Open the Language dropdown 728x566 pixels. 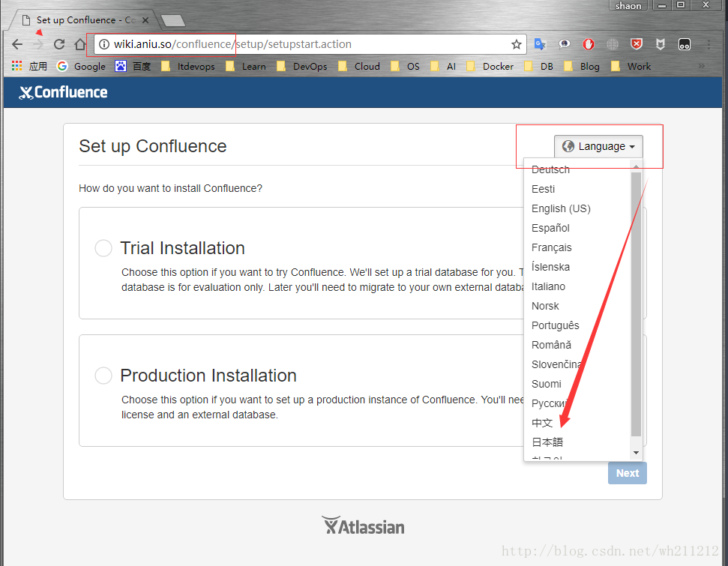598,146
